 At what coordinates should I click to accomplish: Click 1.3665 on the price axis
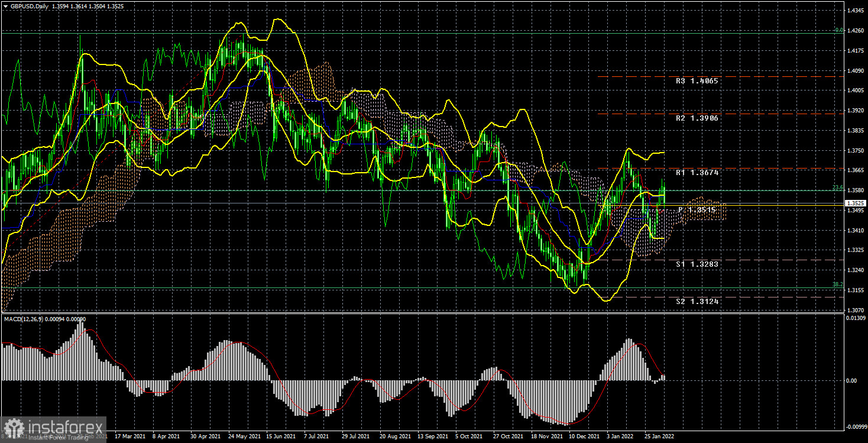coord(855,170)
